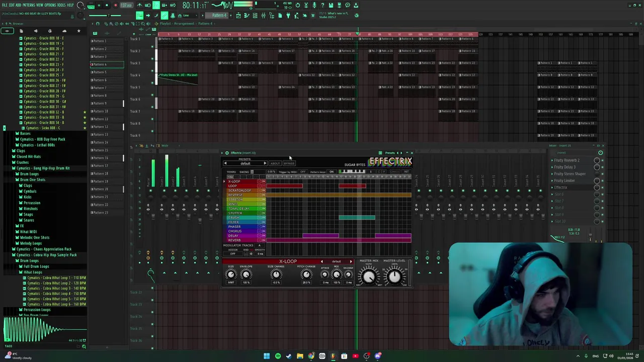Image resolution: width=644 pixels, height=362 pixels.
Task: Toggle Trigger by MIDI OFF switch
Action: point(303,172)
